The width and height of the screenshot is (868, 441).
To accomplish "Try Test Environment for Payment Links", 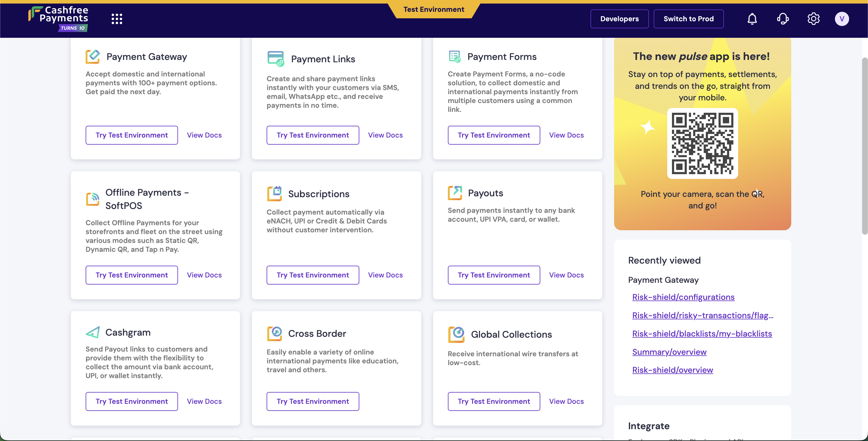I will (x=312, y=135).
